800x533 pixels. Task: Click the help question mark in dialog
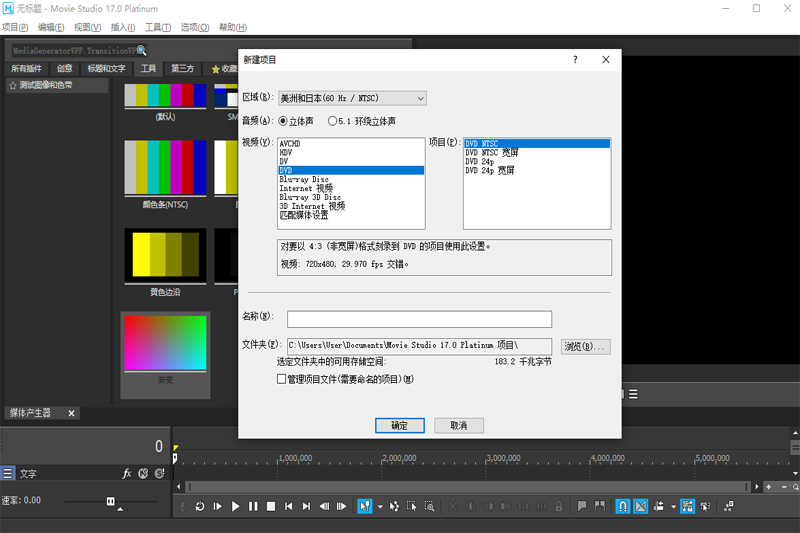coord(575,60)
